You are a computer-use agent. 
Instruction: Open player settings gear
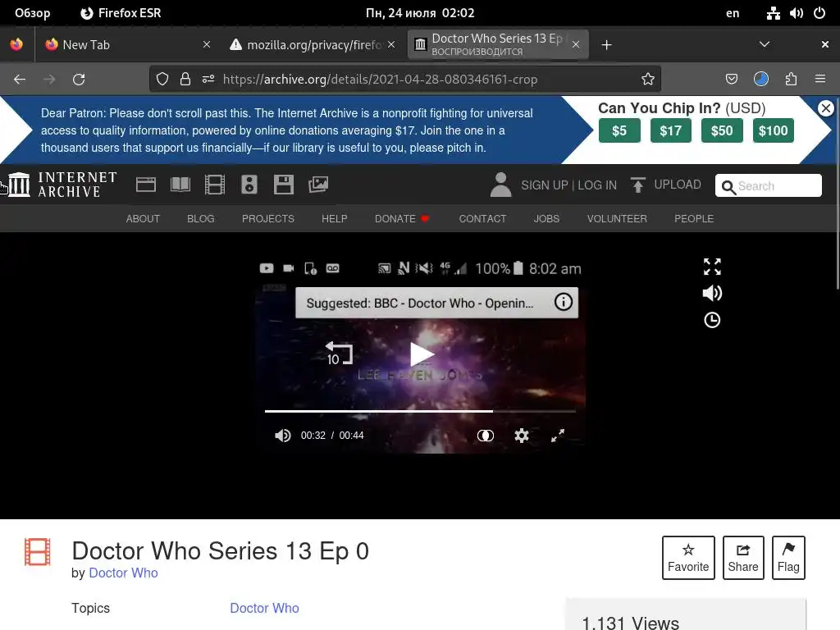[x=521, y=436]
